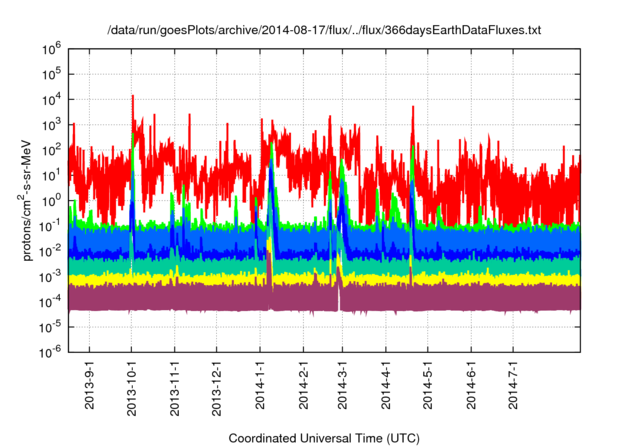
Task: Click the 'protons/cm2-s-sr-MeV' y-axis title
Action: pyautogui.click(x=25, y=200)
